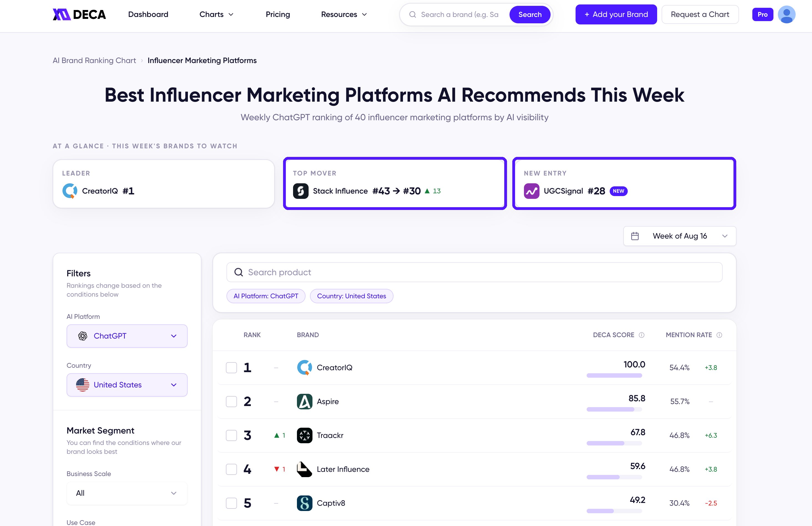The width and height of the screenshot is (812, 526).
Task: Click the Captiv8 logo in table
Action: [x=304, y=503]
